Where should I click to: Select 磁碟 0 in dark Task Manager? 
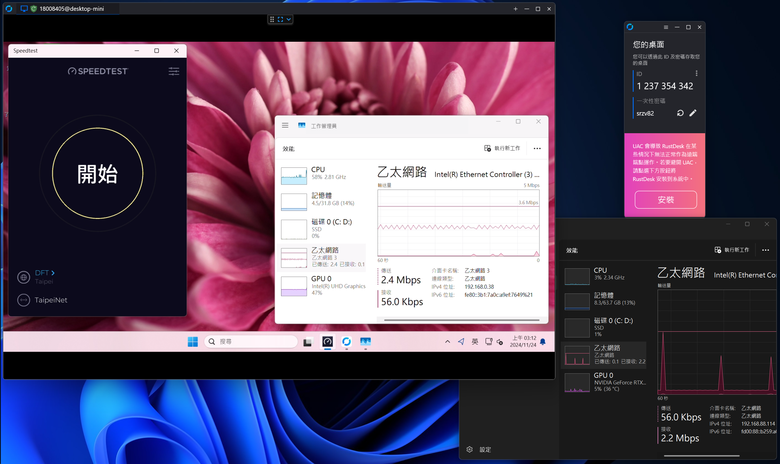coord(604,327)
